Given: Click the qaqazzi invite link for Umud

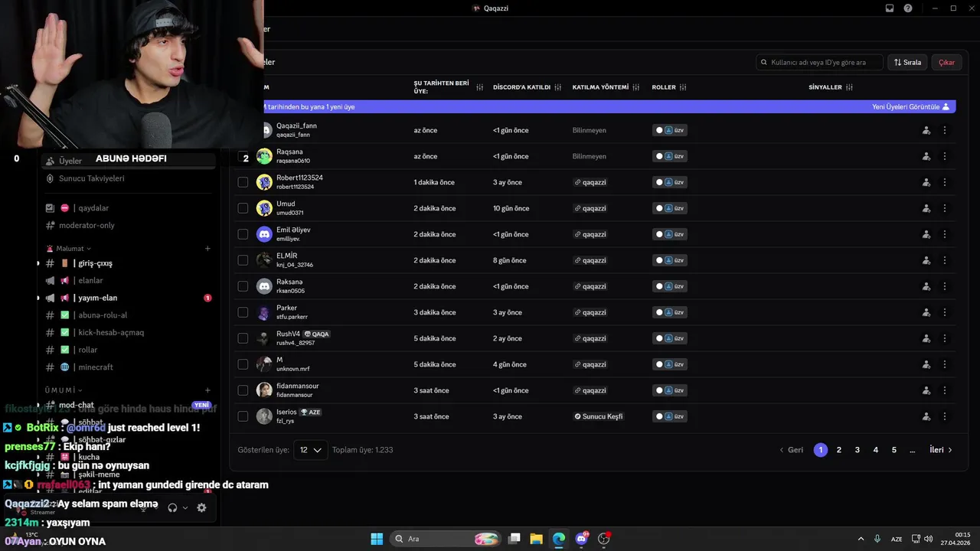Looking at the screenshot, I should click(590, 208).
